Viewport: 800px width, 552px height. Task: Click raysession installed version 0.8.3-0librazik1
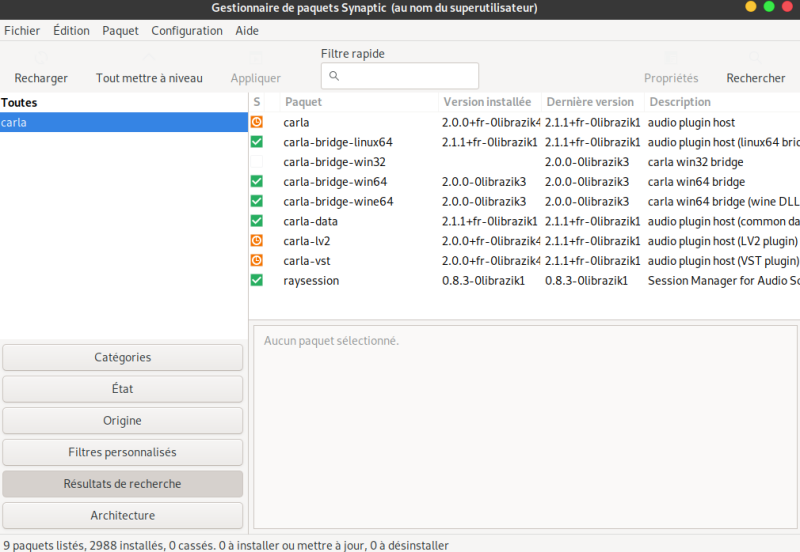coord(483,281)
